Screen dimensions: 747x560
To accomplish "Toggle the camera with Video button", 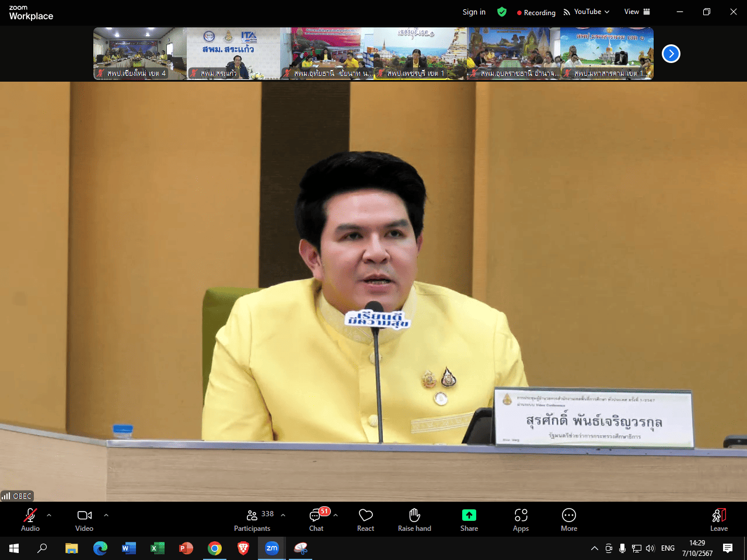I will pos(85,520).
